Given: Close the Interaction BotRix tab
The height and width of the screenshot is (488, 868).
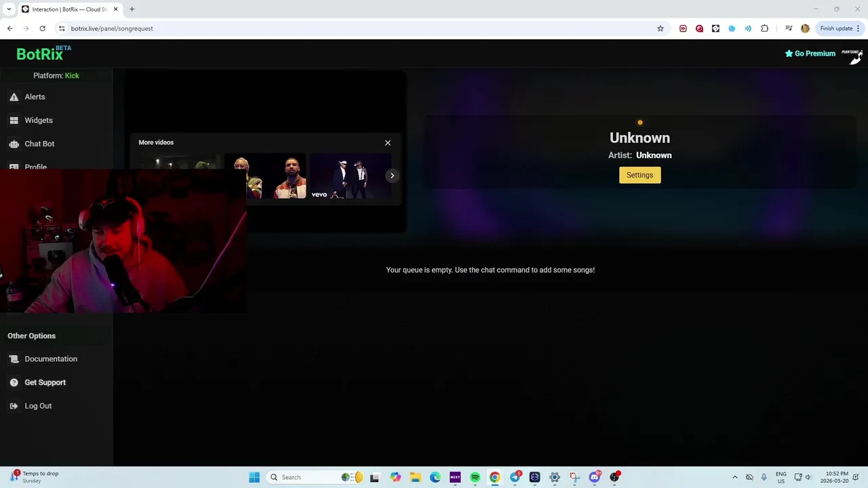Looking at the screenshot, I should 115,9.
